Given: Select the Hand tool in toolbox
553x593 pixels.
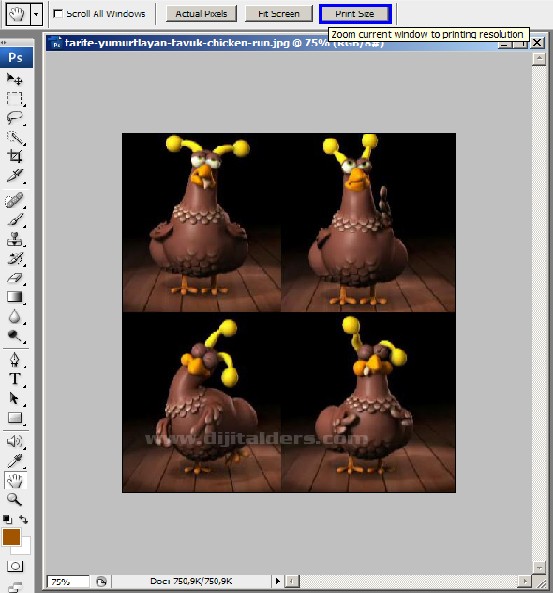Looking at the screenshot, I should click(15, 481).
